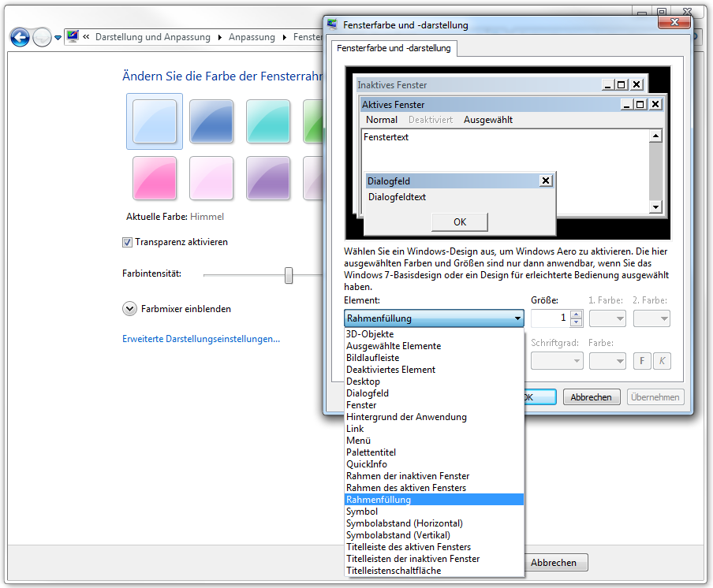The image size is (713, 588).
Task: Choose 'Deaktiviertes Element' entry
Action: click(435, 370)
